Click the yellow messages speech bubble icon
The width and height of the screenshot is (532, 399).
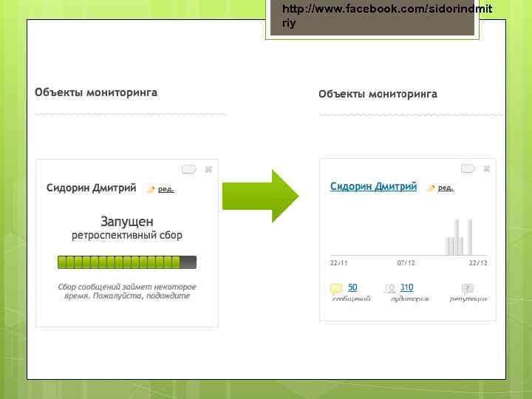click(x=336, y=289)
